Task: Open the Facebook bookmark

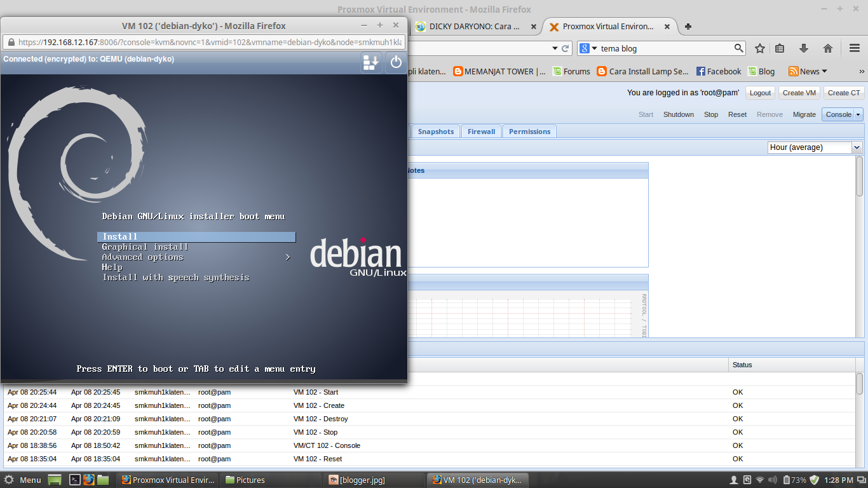Action: [x=719, y=71]
